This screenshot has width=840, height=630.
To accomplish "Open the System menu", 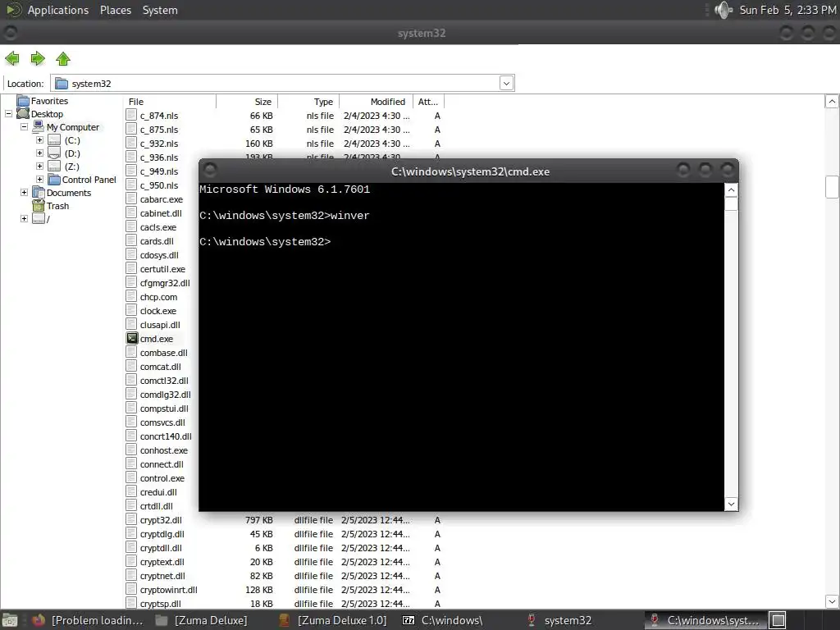I will [x=160, y=10].
